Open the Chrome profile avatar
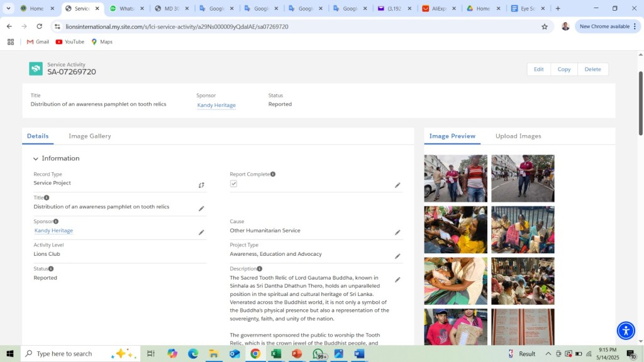 pos(565,26)
